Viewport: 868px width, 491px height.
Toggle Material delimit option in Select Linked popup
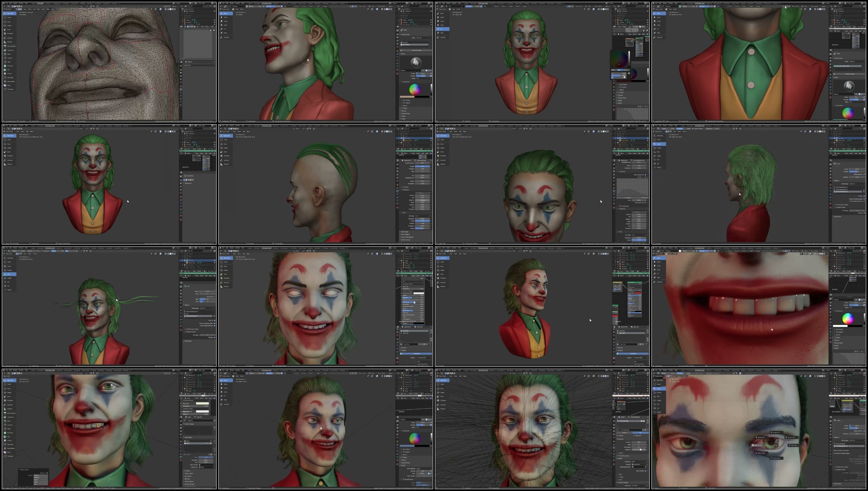coord(41,477)
